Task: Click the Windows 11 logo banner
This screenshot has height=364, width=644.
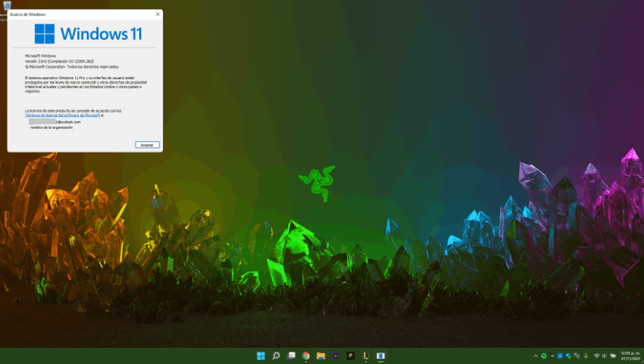Action: (88, 34)
